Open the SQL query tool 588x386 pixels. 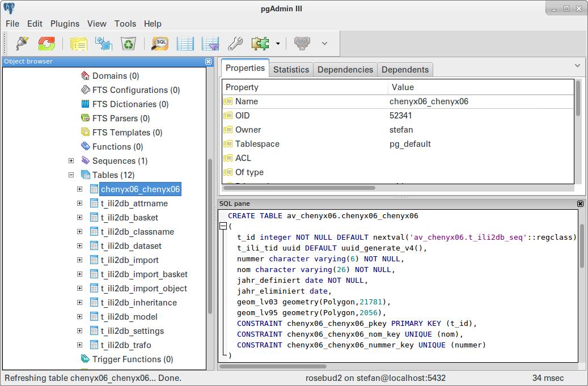[160, 44]
